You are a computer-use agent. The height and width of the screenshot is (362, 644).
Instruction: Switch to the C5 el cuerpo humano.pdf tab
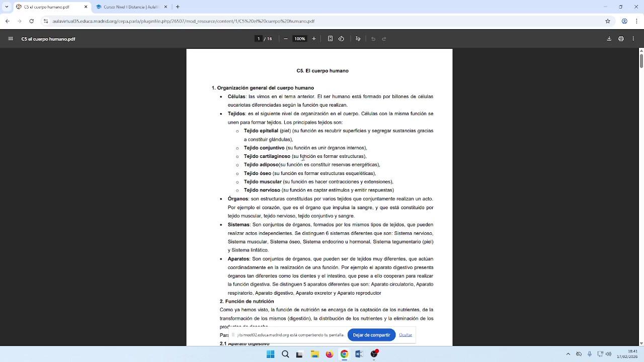[x=51, y=7]
